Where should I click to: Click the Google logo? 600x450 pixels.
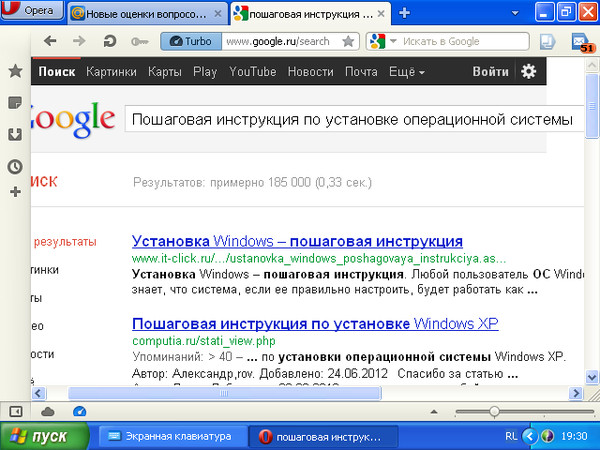(x=73, y=119)
